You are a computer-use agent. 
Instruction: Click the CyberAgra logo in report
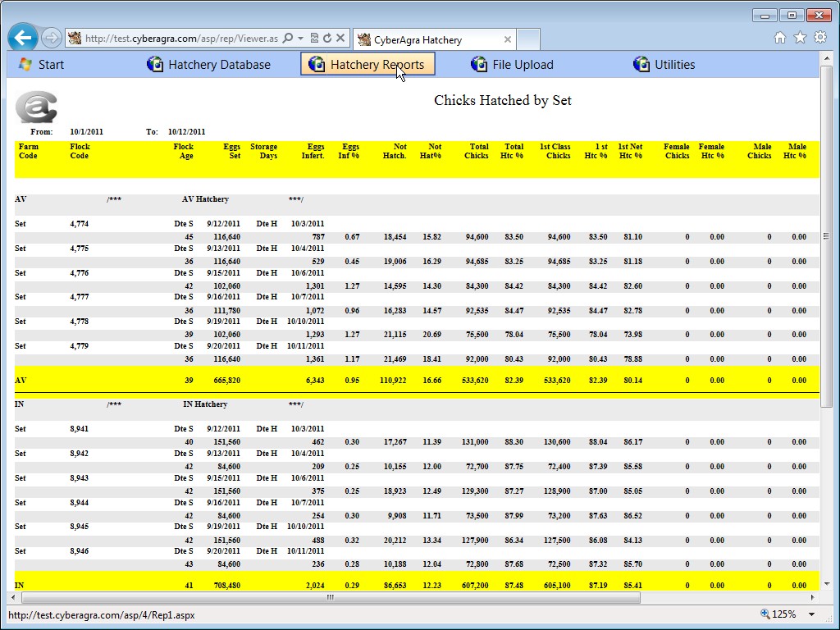(x=36, y=107)
